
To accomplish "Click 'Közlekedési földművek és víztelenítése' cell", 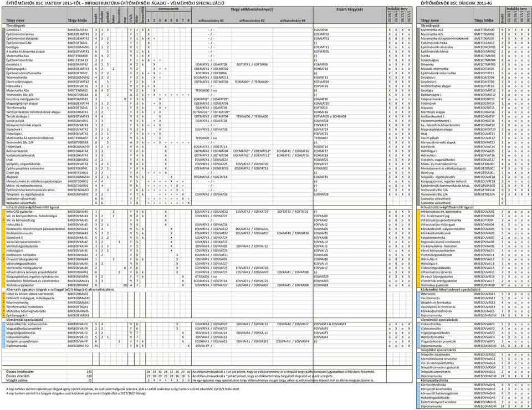I will [x=33, y=281].
